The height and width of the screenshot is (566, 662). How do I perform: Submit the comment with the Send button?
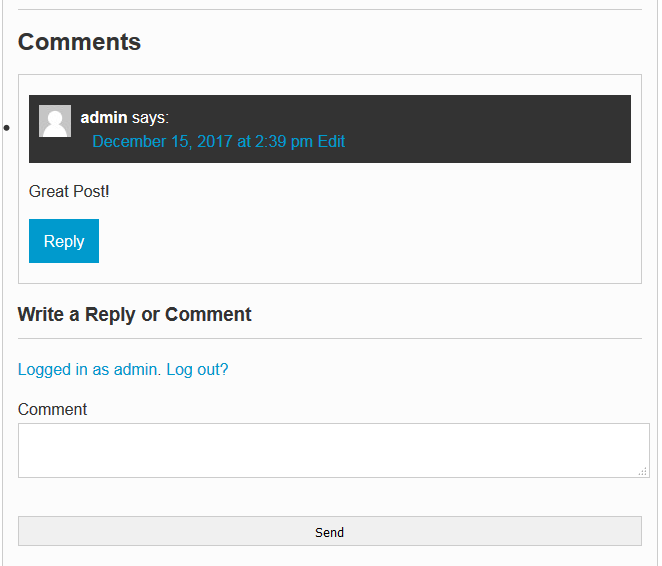330,531
